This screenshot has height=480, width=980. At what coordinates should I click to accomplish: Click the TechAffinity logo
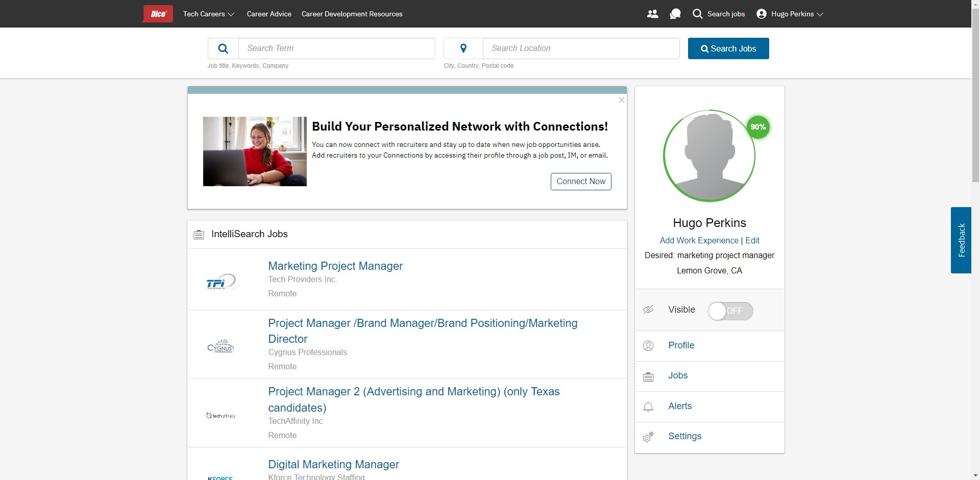[x=221, y=416]
